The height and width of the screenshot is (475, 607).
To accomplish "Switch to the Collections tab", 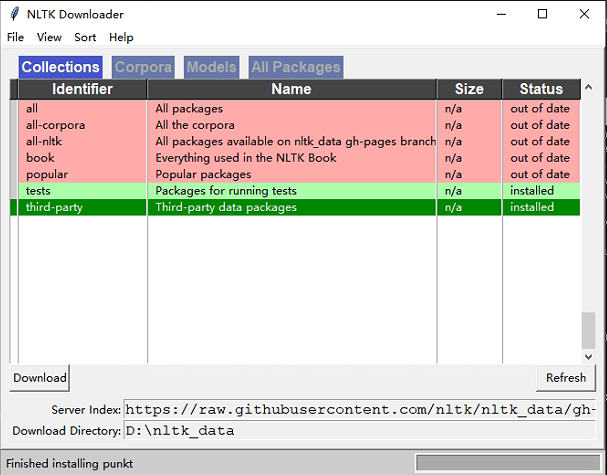I will point(60,67).
